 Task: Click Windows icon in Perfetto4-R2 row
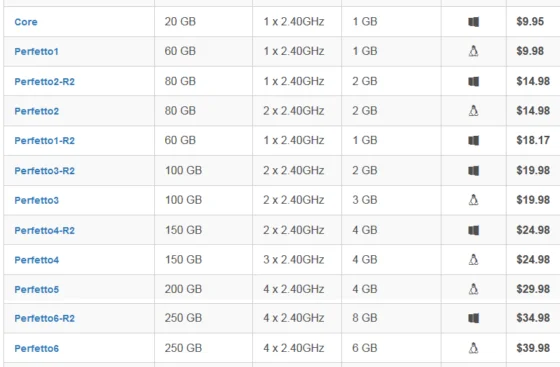474,230
